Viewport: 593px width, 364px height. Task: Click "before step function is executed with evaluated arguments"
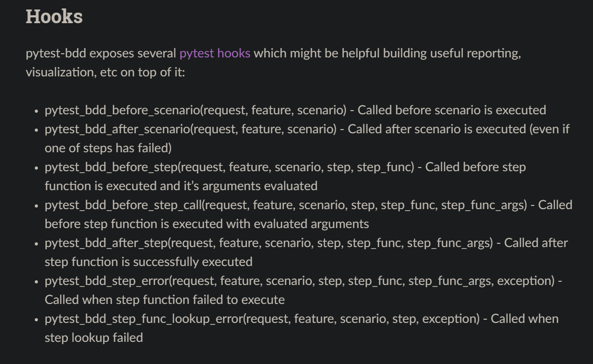tap(206, 224)
